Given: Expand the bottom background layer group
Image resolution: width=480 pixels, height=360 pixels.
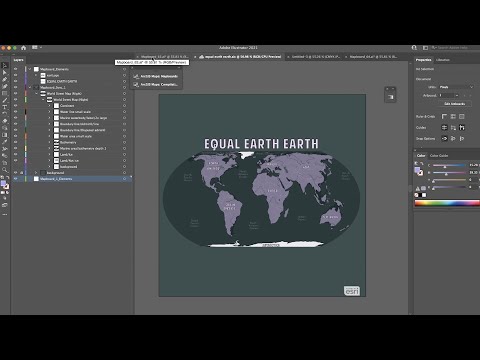Looking at the screenshot, I should click(x=36, y=173).
